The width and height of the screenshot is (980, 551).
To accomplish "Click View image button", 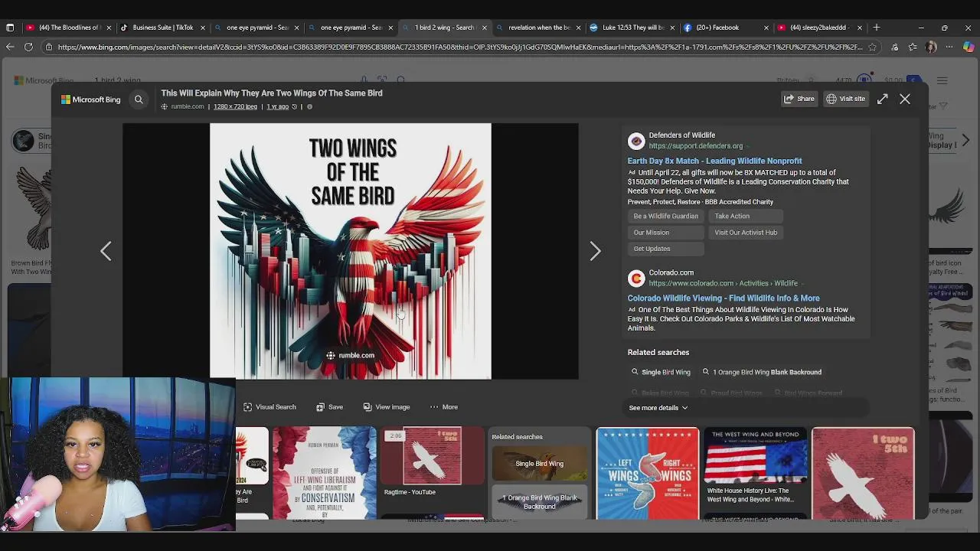I will (387, 407).
